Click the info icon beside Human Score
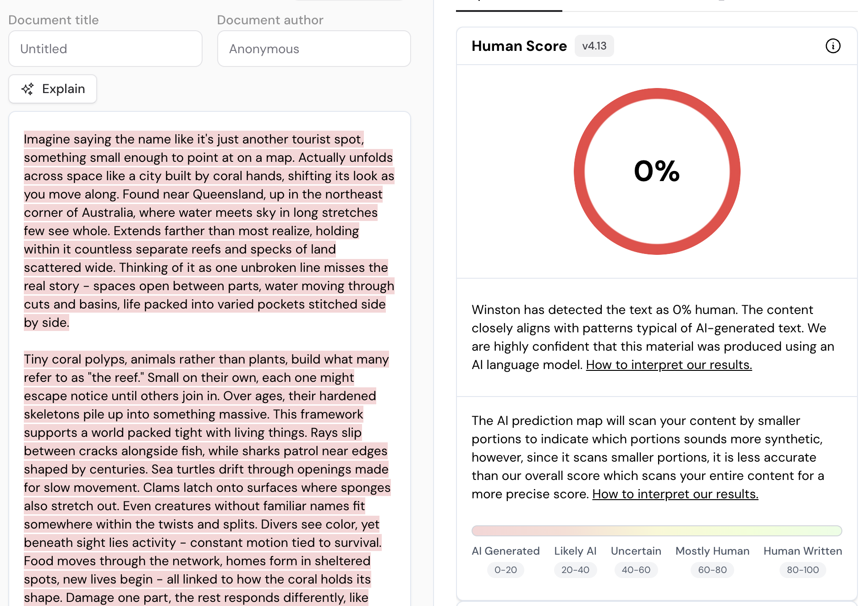The image size is (868, 606). tap(833, 46)
